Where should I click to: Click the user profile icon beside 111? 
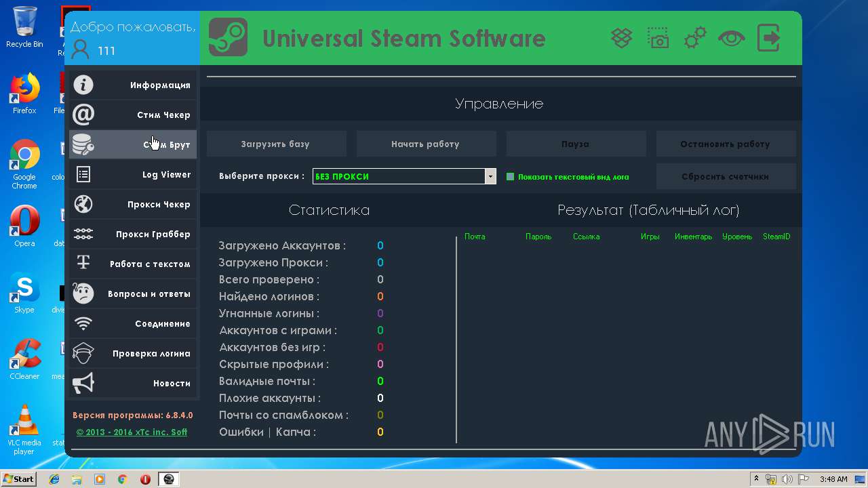[x=80, y=49]
